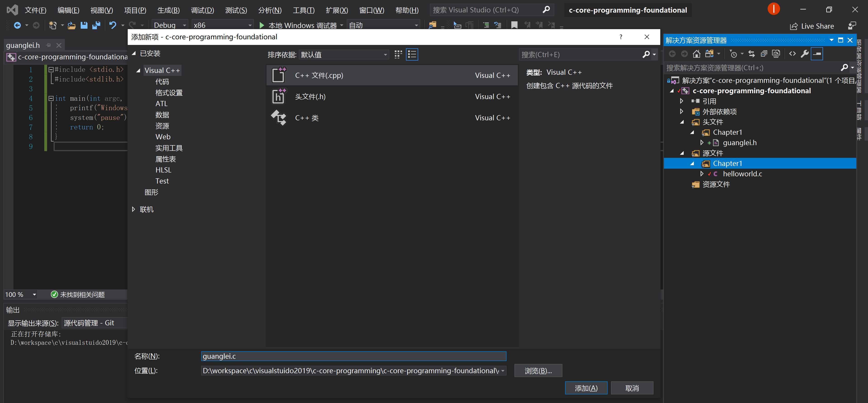This screenshot has height=403, width=868.
Task: Switch dialog to small icons grid view
Action: click(x=398, y=55)
